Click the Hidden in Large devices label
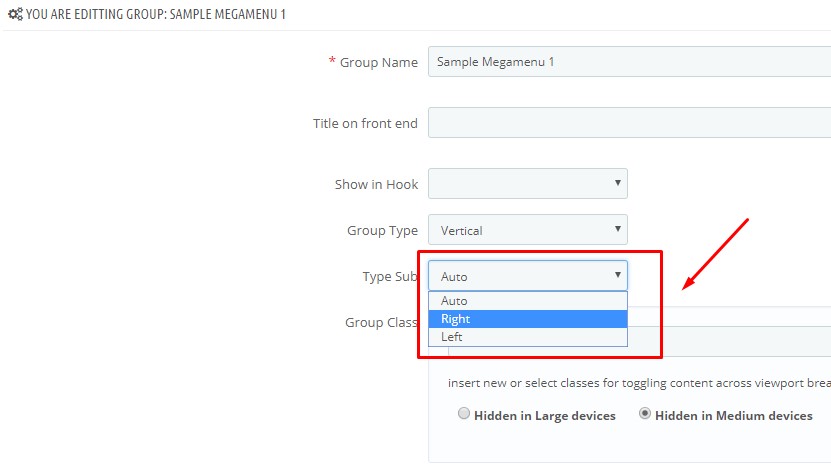The width and height of the screenshot is (831, 474). coord(545,416)
